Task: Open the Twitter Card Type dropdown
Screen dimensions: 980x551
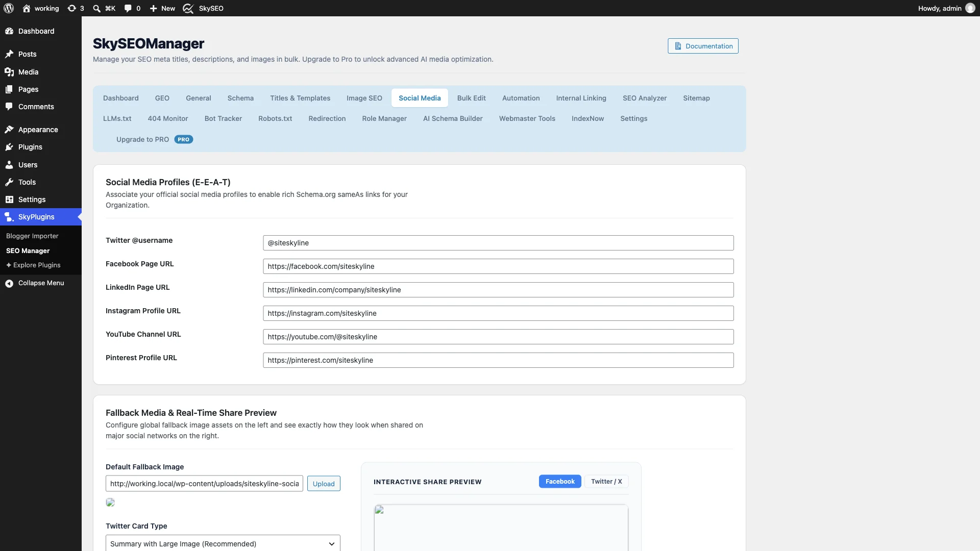Action: [x=223, y=543]
